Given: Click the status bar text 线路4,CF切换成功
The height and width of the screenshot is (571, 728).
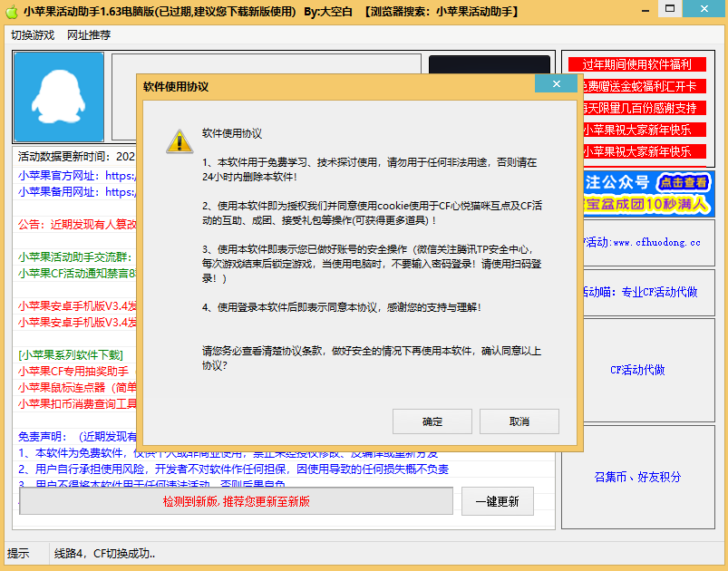Looking at the screenshot, I should point(104,554).
